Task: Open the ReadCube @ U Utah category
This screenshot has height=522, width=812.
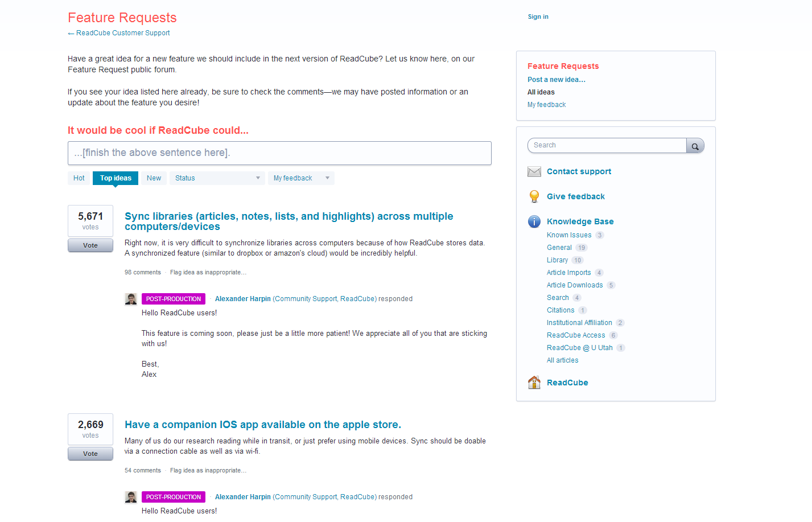Action: coord(580,348)
